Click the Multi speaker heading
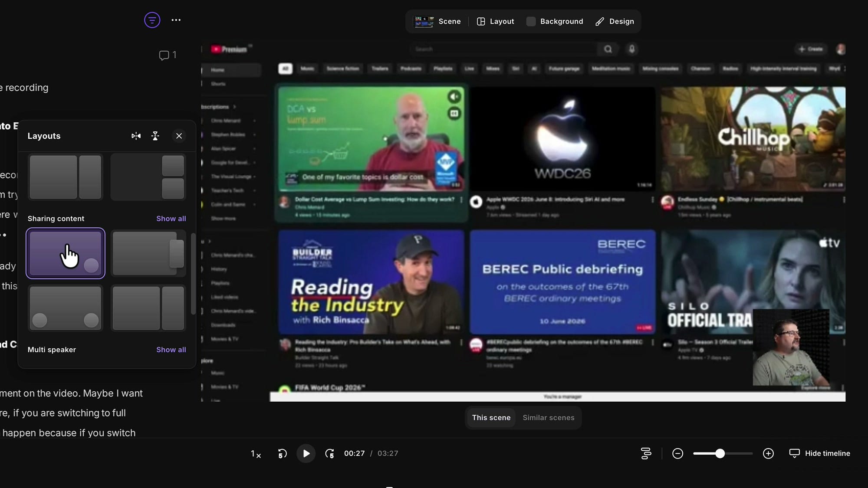This screenshot has height=488, width=868. 52,350
